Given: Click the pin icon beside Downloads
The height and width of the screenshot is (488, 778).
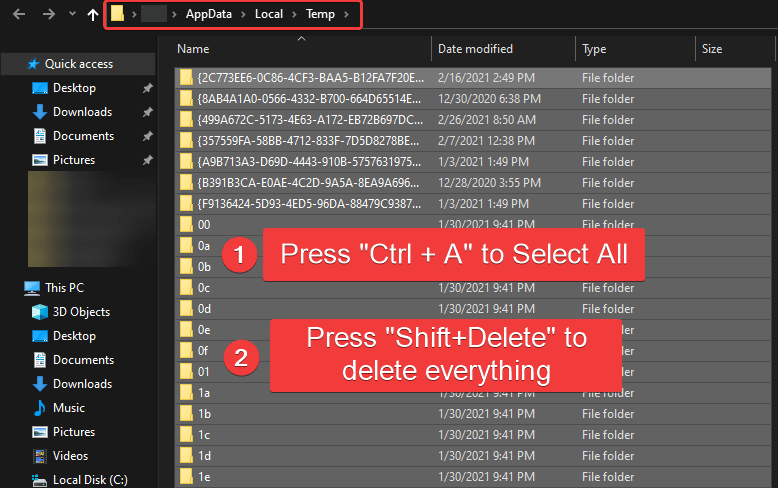Looking at the screenshot, I should tap(147, 112).
